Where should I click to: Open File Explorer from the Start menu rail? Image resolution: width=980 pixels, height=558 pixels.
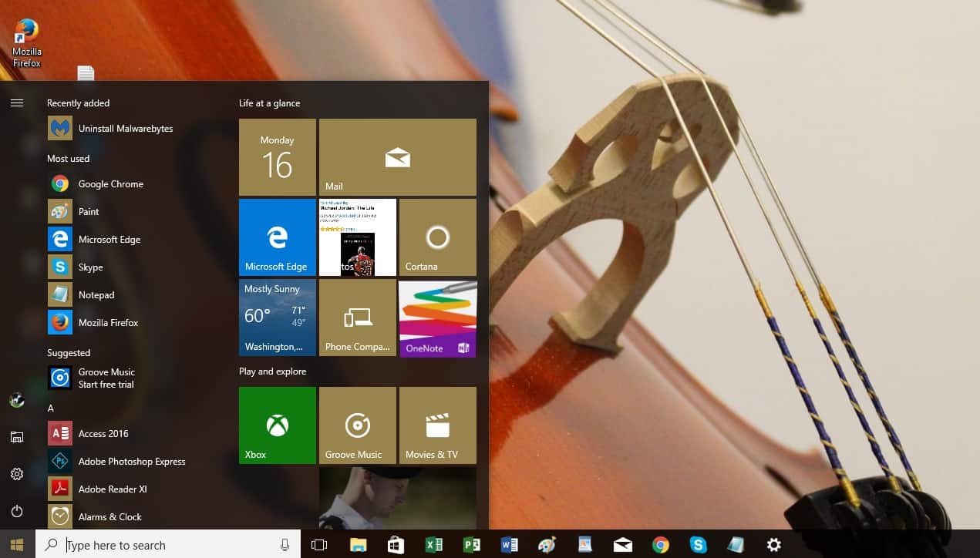pyautogui.click(x=17, y=437)
